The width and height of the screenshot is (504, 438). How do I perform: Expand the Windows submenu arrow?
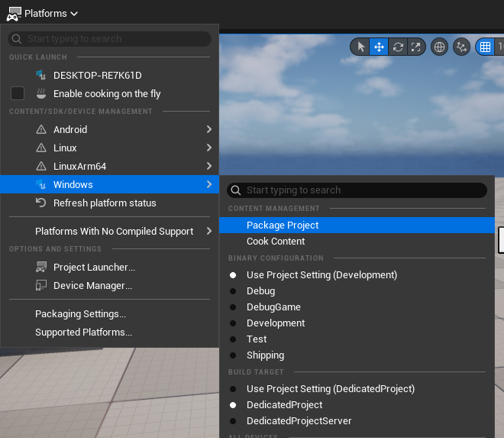click(x=209, y=184)
